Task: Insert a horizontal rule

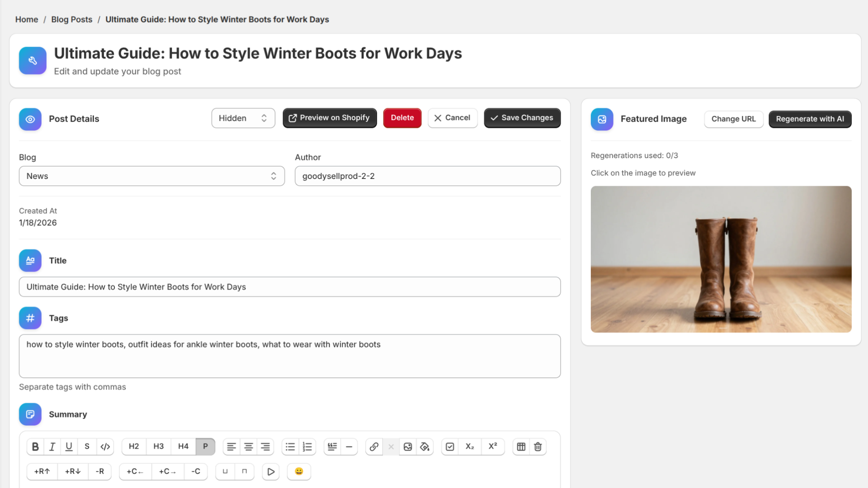Action: [349, 446]
